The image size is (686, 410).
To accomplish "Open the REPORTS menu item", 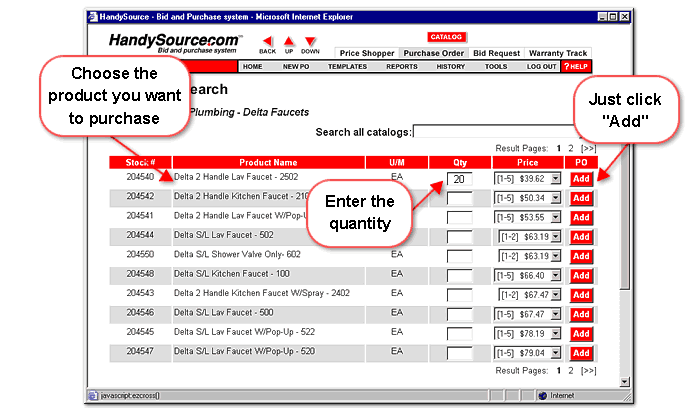I will point(401,66).
